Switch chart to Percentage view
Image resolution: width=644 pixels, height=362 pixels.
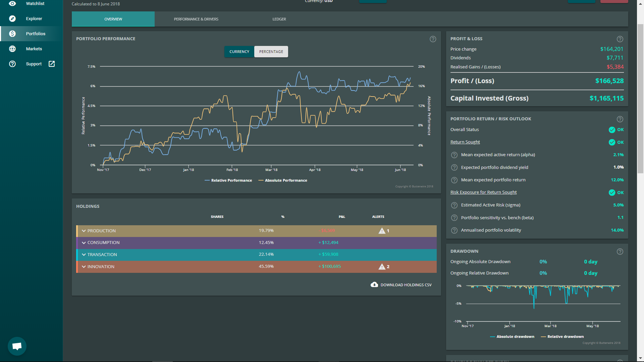[x=271, y=52]
